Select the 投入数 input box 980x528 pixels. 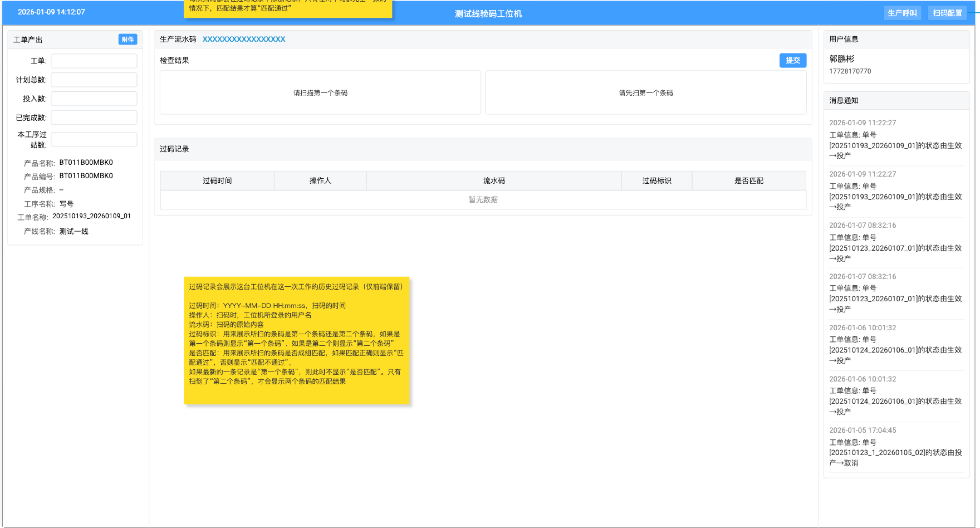coord(94,99)
